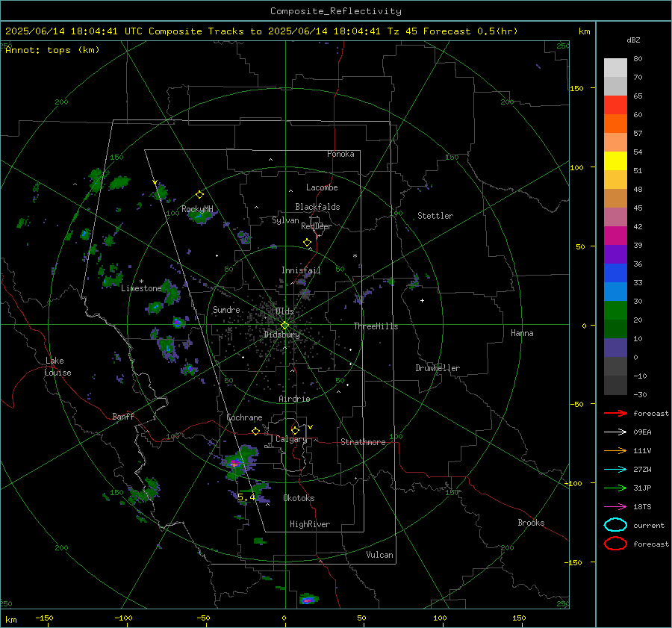Click the red forecast arrow in legend
The image size is (672, 628).
[x=615, y=413]
